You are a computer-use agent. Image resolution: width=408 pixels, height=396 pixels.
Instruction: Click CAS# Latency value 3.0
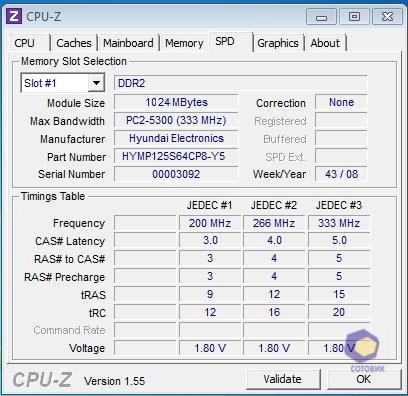[x=210, y=241]
